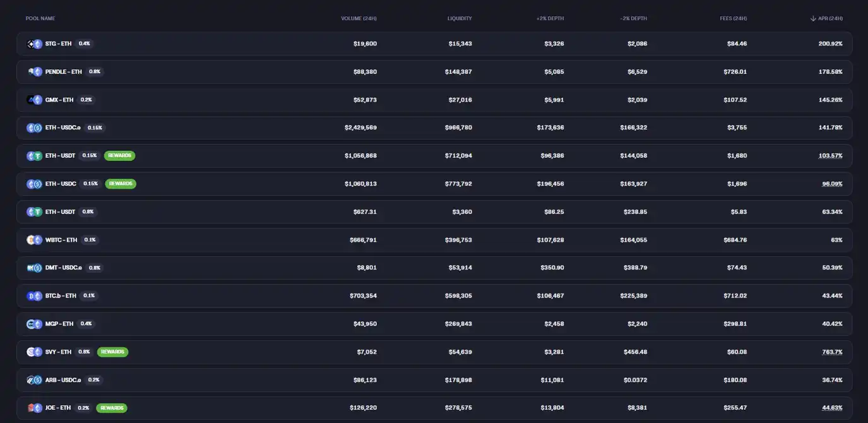
Task: Sort by Liquidity column header
Action: pyautogui.click(x=460, y=18)
